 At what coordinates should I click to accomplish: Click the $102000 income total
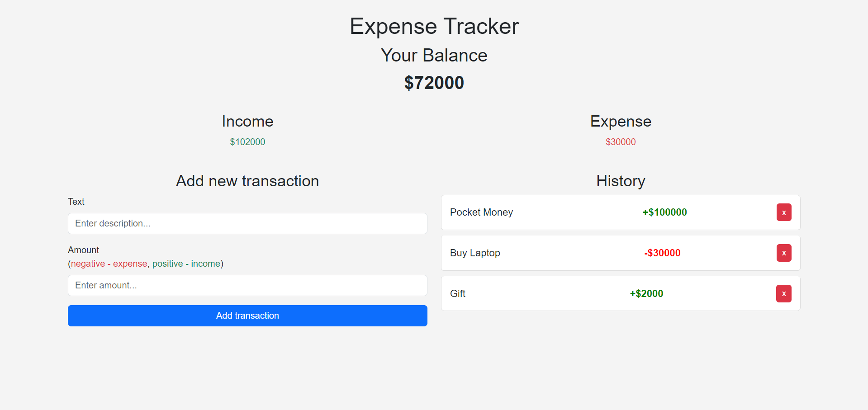click(x=247, y=142)
